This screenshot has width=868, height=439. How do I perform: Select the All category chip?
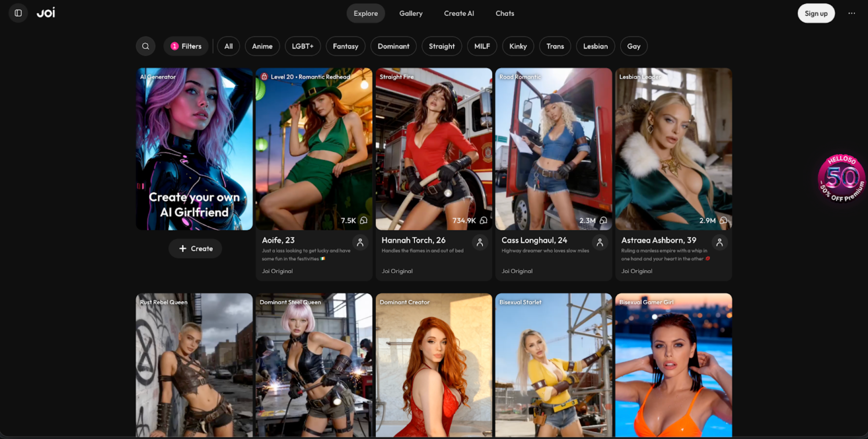pos(228,46)
